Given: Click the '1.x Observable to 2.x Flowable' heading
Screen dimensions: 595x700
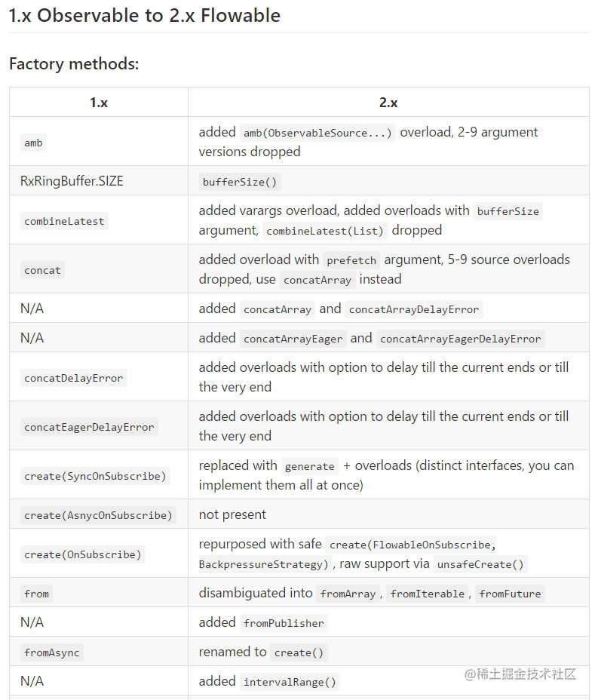Looking at the screenshot, I should coord(145,16).
